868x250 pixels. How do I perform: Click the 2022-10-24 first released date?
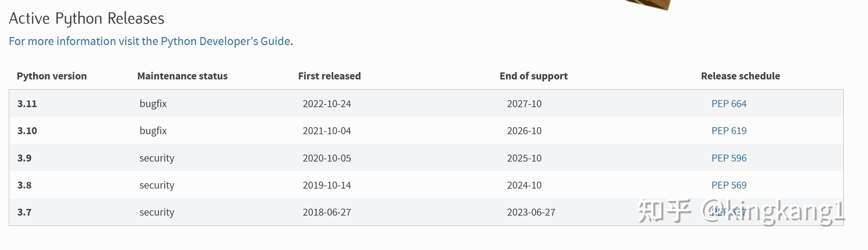pyautogui.click(x=327, y=104)
